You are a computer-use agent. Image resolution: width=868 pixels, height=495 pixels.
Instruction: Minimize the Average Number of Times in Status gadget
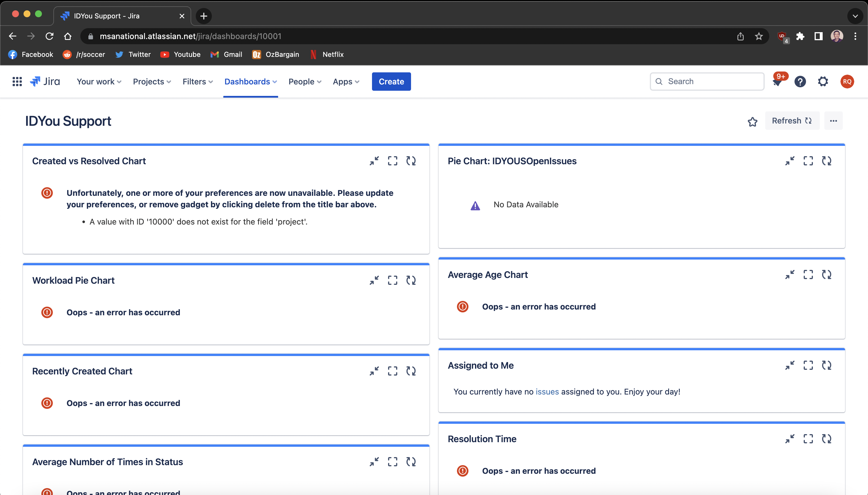pos(374,462)
